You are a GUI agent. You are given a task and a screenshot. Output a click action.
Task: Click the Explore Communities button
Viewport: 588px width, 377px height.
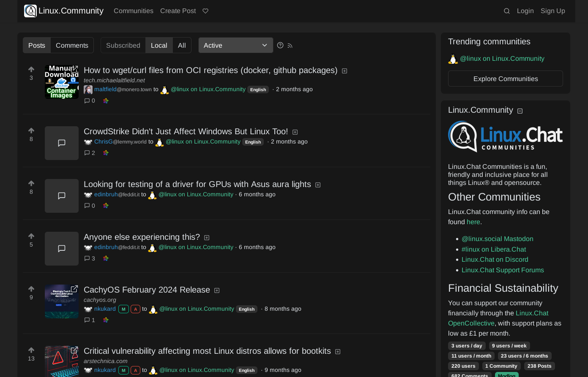(x=506, y=79)
